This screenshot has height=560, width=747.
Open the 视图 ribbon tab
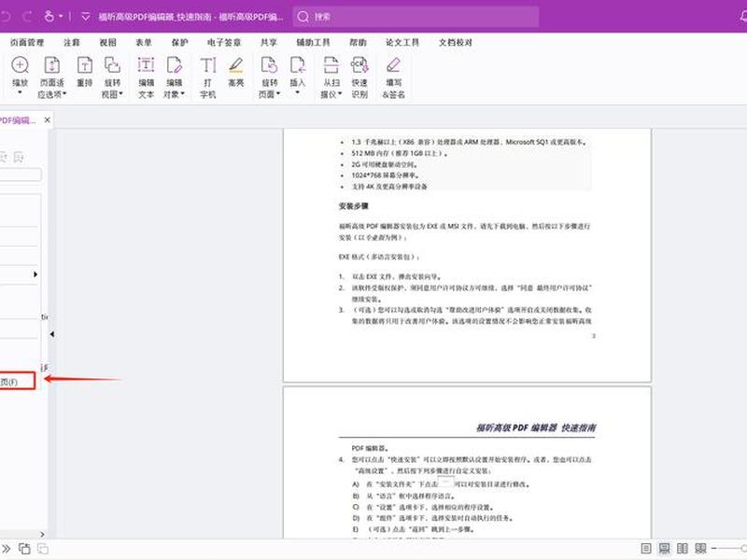point(107,42)
